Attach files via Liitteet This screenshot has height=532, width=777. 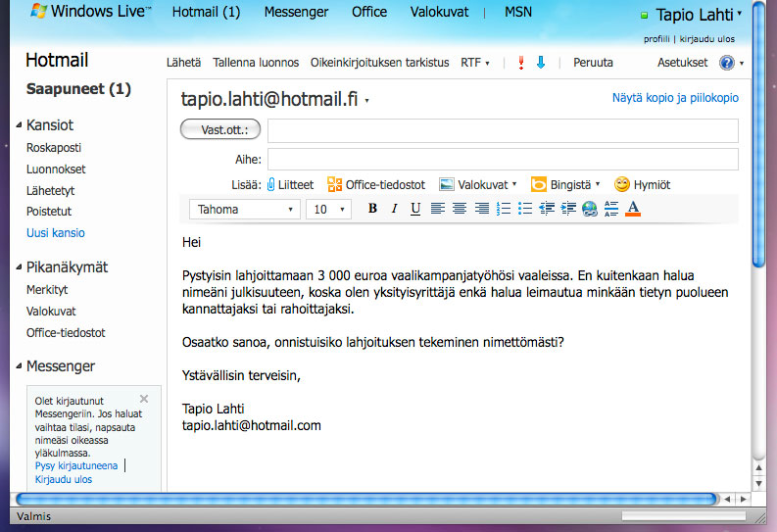point(290,185)
